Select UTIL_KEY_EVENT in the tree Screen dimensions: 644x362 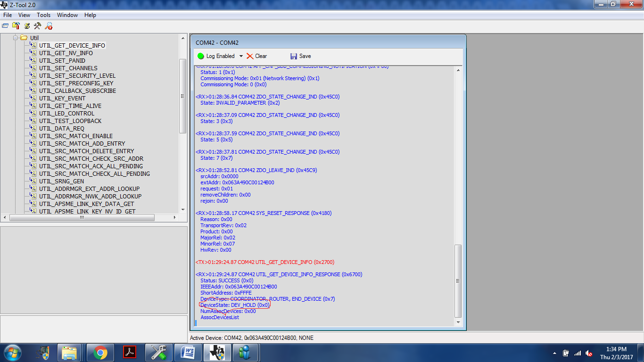point(62,99)
